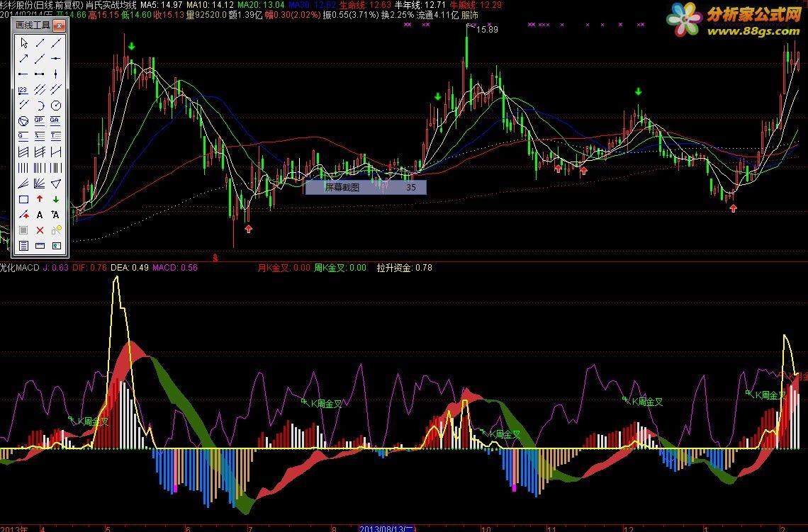The image size is (808, 532).
Task: Click the picture snapshot icon in drawing tools
Action: point(56,246)
